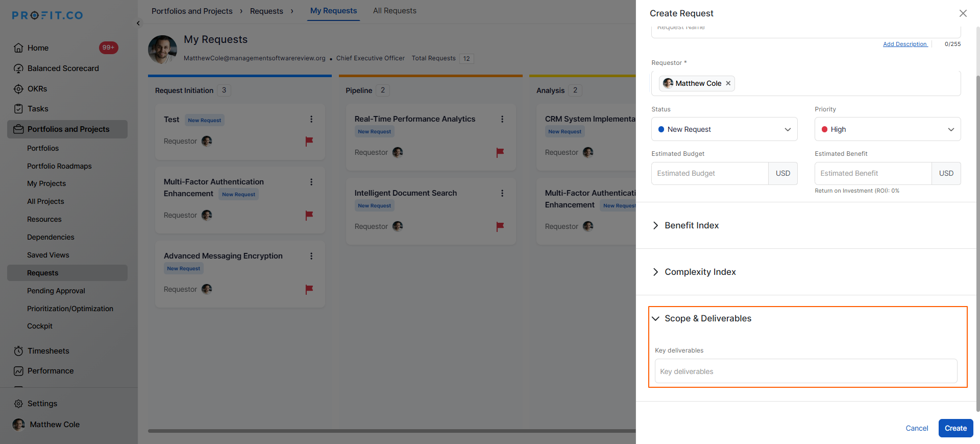Screen dimensions: 980x444
Task: Open the Status dropdown showing New Request
Action: tap(724, 129)
